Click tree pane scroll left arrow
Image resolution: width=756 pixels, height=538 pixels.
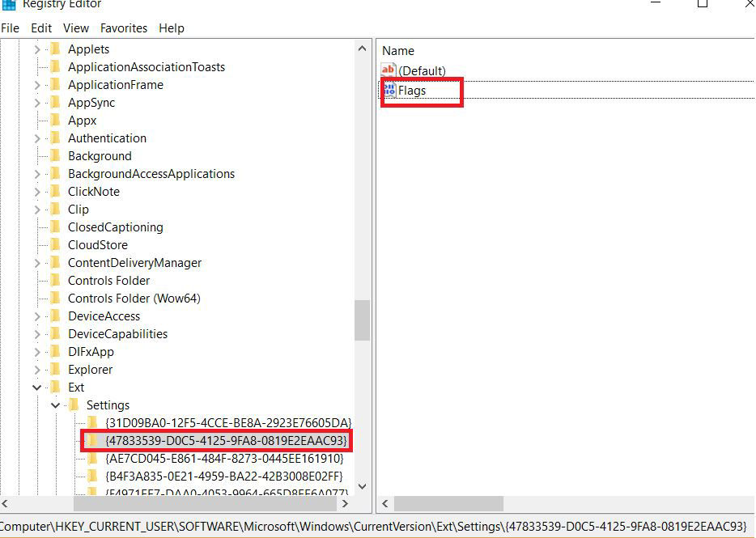pyautogui.click(x=6, y=504)
